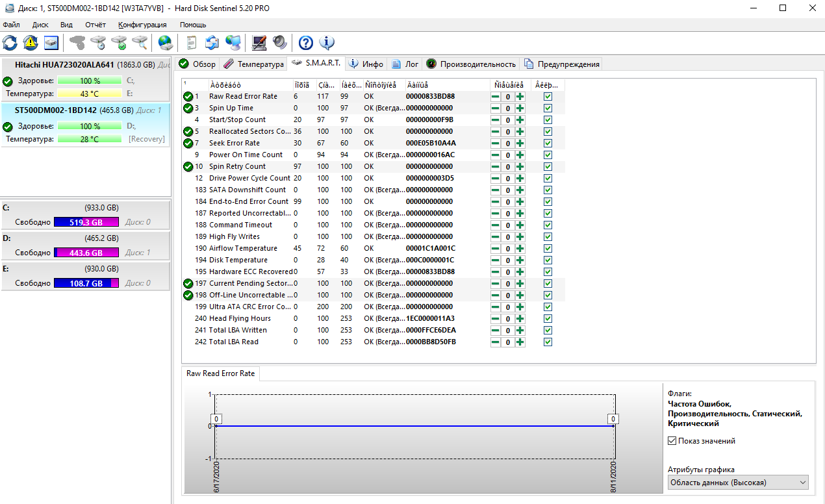
Task: Open the report document toolbar icon
Action: 191,43
